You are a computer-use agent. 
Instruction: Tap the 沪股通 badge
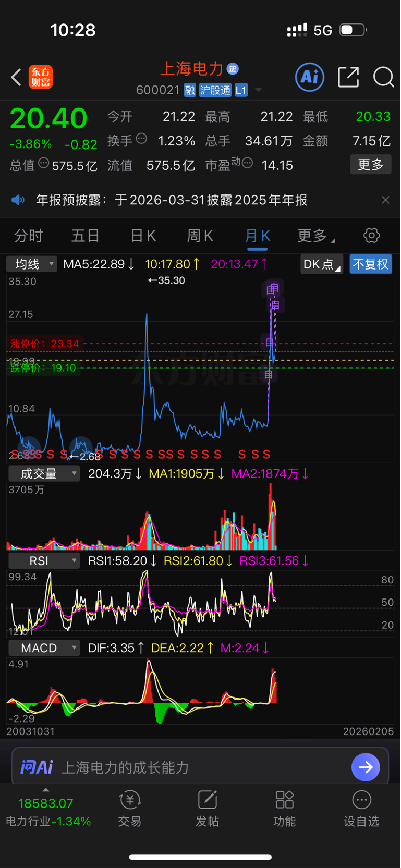click(x=215, y=90)
